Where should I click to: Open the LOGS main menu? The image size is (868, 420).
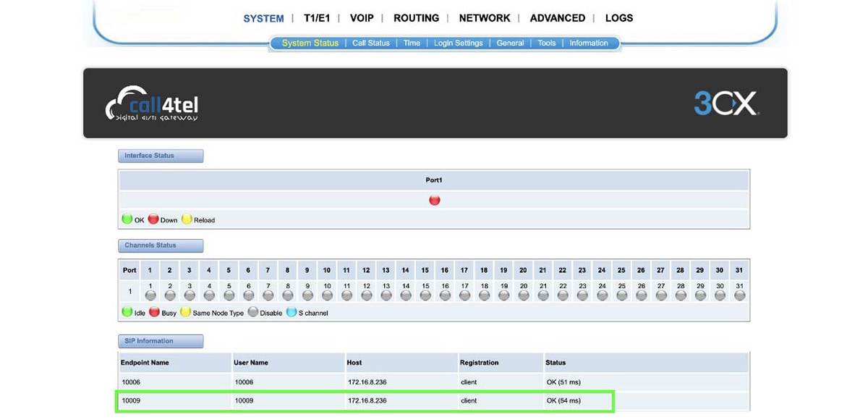tap(618, 18)
